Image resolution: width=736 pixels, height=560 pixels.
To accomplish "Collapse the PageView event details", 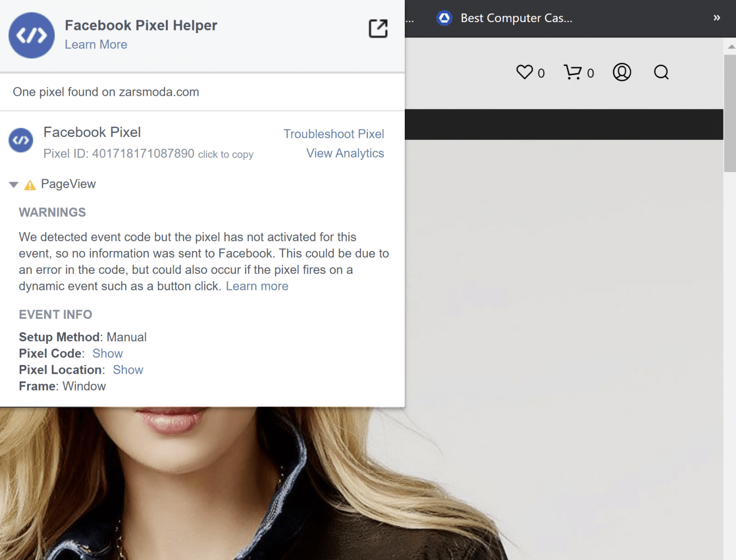I will coord(14,185).
